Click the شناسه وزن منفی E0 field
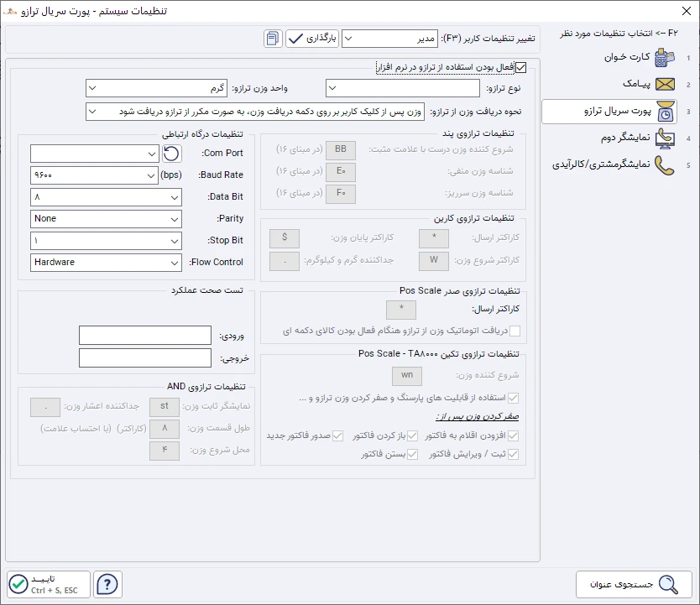Image resolution: width=700 pixels, height=605 pixels. [341, 172]
